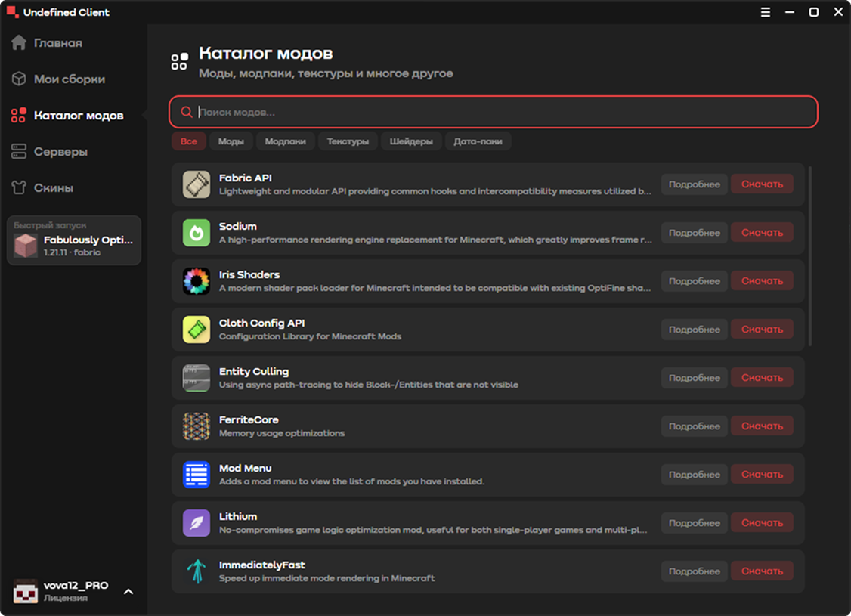Screen dimensions: 851x616
Task: Click the server icon beside Серверы
Action: [x=19, y=151]
